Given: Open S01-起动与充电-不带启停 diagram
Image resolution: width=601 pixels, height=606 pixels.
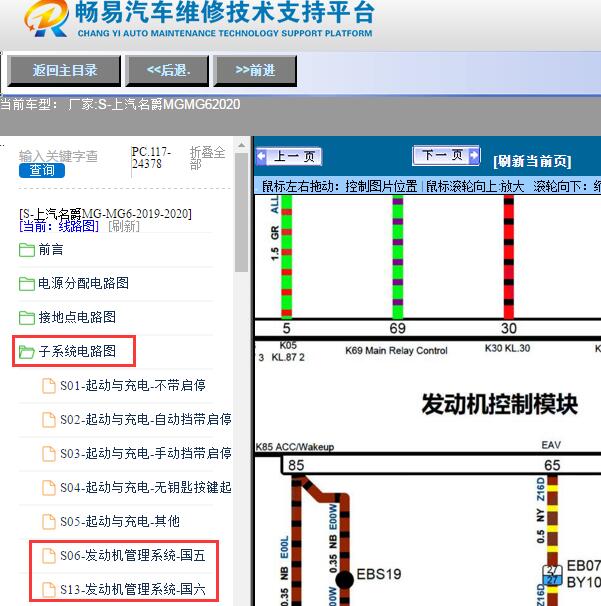Looking at the screenshot, I should (133, 385).
